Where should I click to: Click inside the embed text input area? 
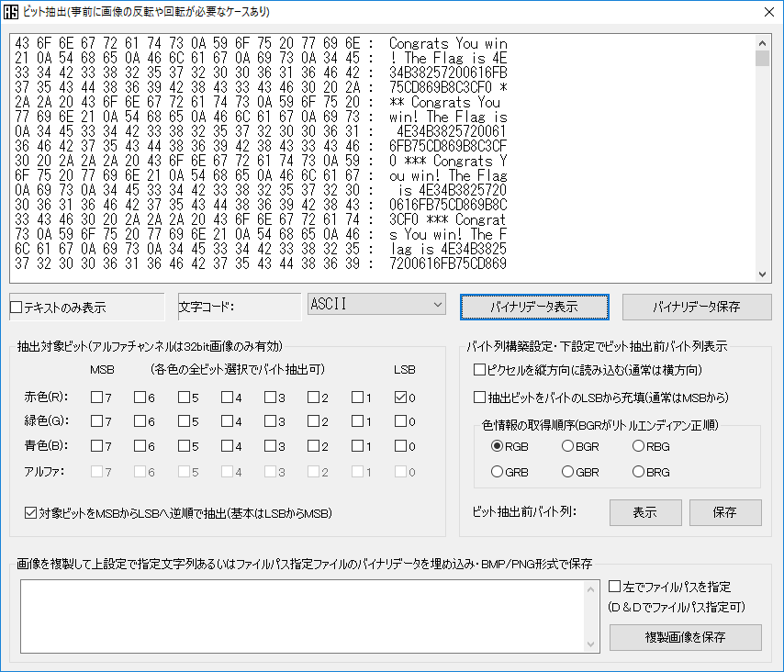point(303,615)
